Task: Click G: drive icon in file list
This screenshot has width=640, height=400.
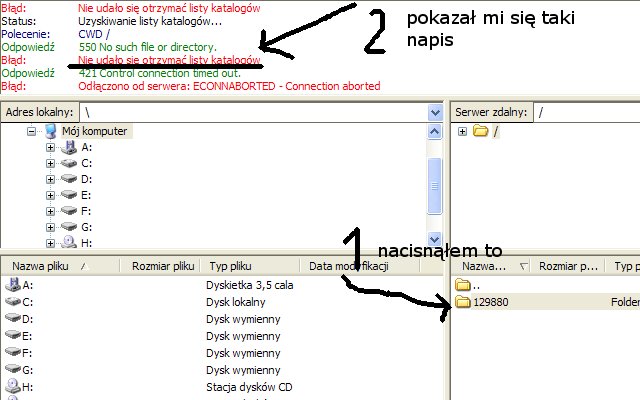Action: pos(13,369)
